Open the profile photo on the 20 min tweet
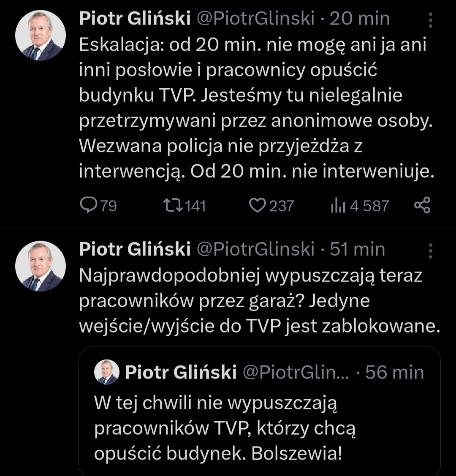 41,35
